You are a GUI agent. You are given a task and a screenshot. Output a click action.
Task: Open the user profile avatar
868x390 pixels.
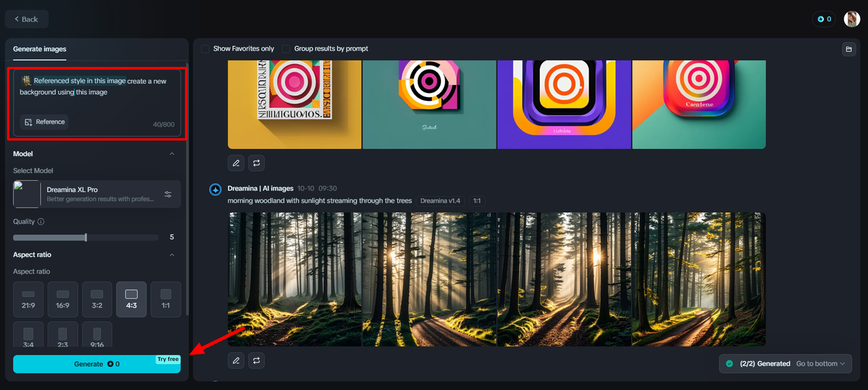coord(852,19)
